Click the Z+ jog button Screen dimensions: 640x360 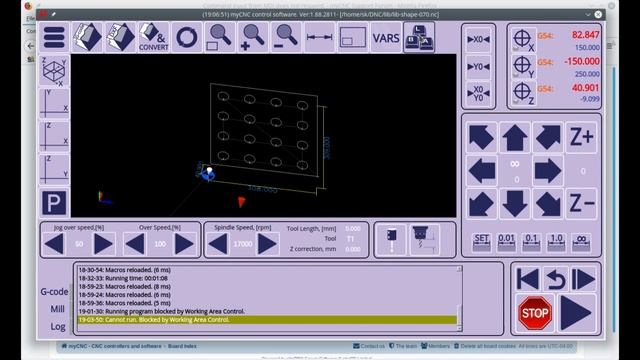pos(582,137)
